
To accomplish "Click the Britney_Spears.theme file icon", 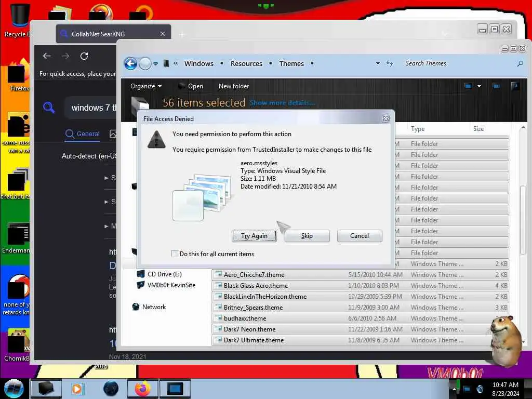I will pyautogui.click(x=219, y=307).
